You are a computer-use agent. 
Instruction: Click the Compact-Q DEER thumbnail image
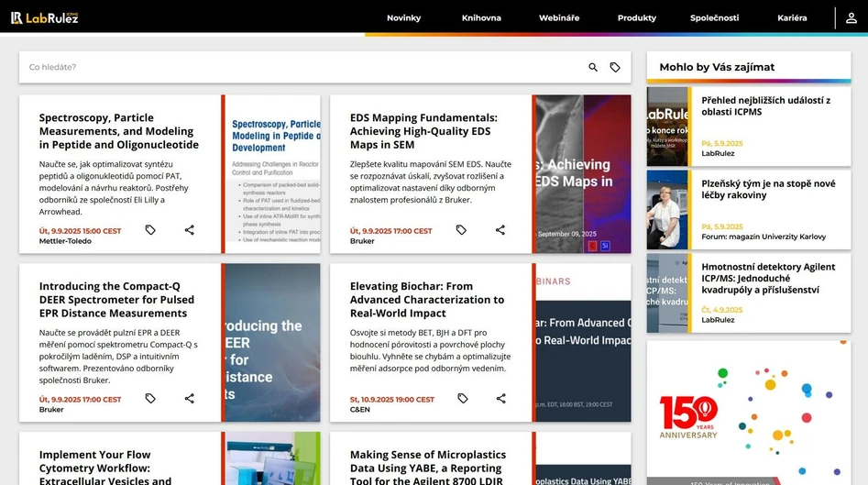click(x=272, y=342)
